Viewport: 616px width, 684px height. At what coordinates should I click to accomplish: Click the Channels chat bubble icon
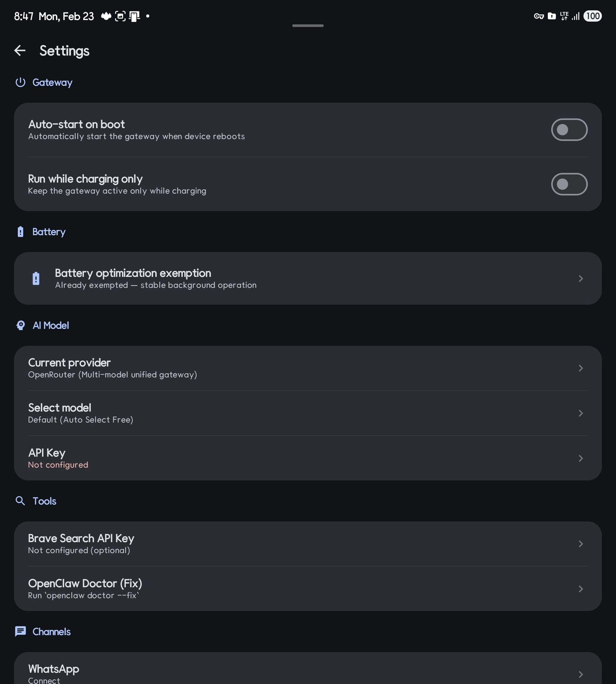[20, 631]
